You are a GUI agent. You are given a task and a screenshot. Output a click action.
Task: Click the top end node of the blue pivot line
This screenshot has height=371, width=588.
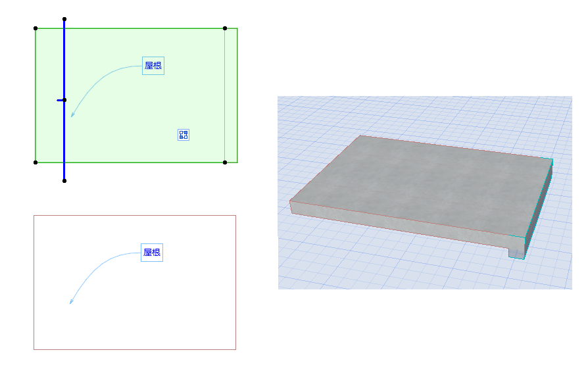pos(64,19)
